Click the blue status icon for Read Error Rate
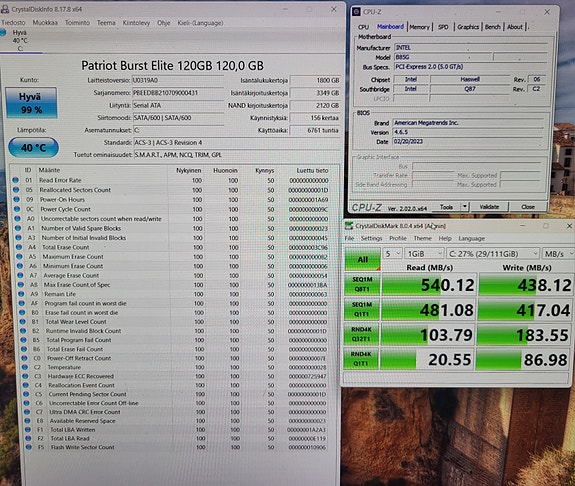The height and width of the screenshot is (486, 575). (15, 180)
